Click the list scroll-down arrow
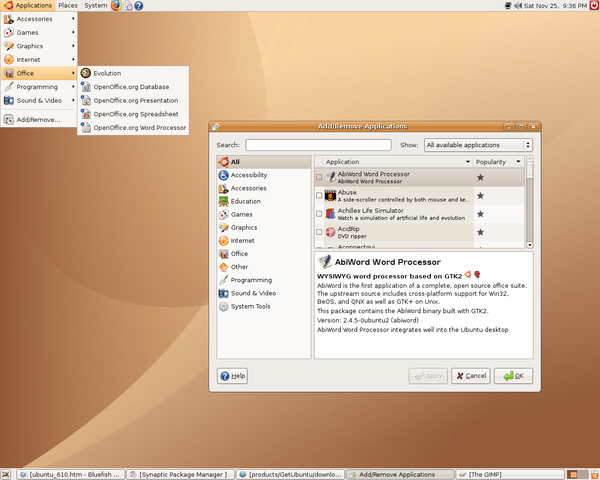Screen dimensions: 600x480 coord(530,245)
